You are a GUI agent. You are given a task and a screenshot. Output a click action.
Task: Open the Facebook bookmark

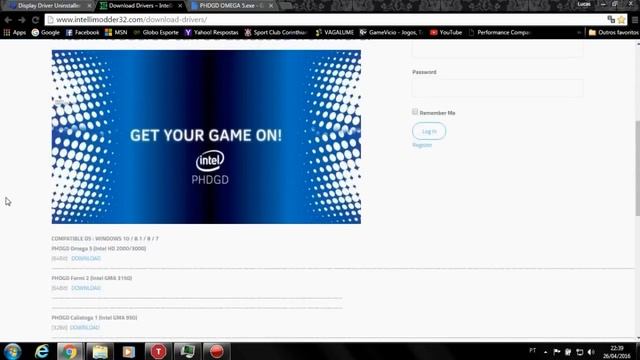(82, 32)
